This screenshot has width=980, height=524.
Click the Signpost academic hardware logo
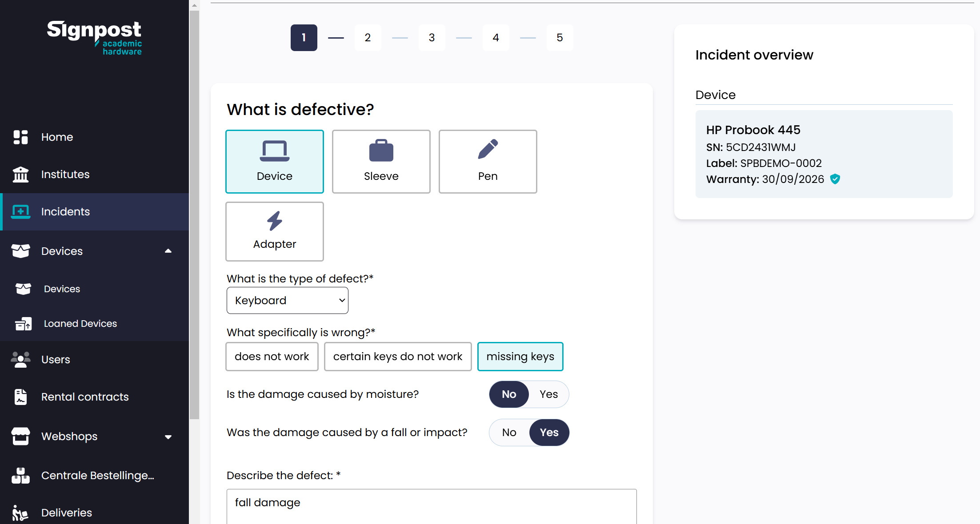click(x=94, y=38)
